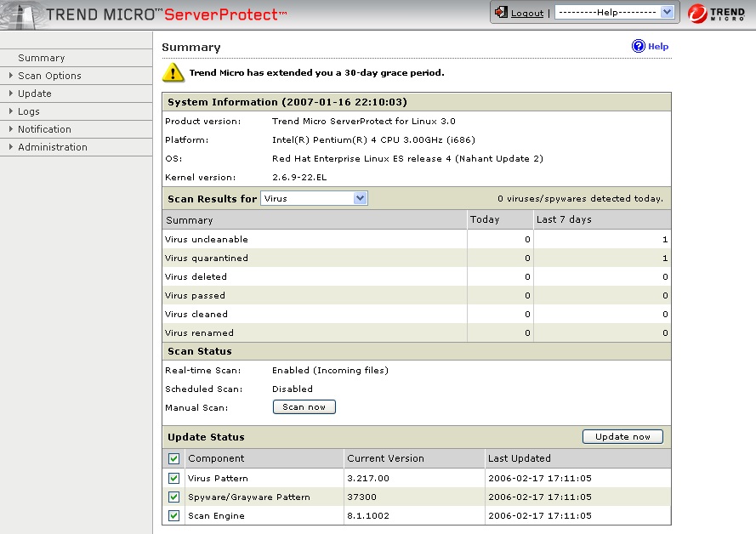The image size is (756, 534).
Task: Open the Scan Results for Virus dropdown
Action: tap(314, 198)
